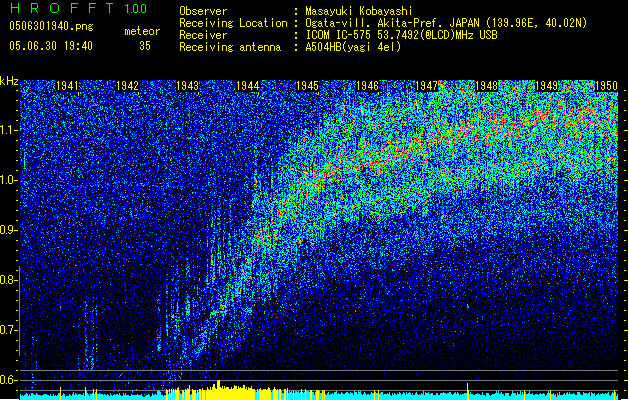629x400 pixels.
Task: Click the 1942 time marker
Action: [127, 86]
